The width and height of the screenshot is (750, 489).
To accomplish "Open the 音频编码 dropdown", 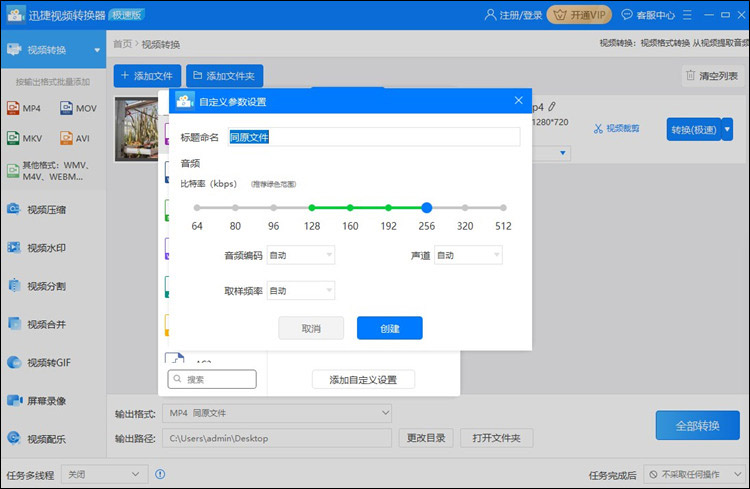I will (301, 255).
